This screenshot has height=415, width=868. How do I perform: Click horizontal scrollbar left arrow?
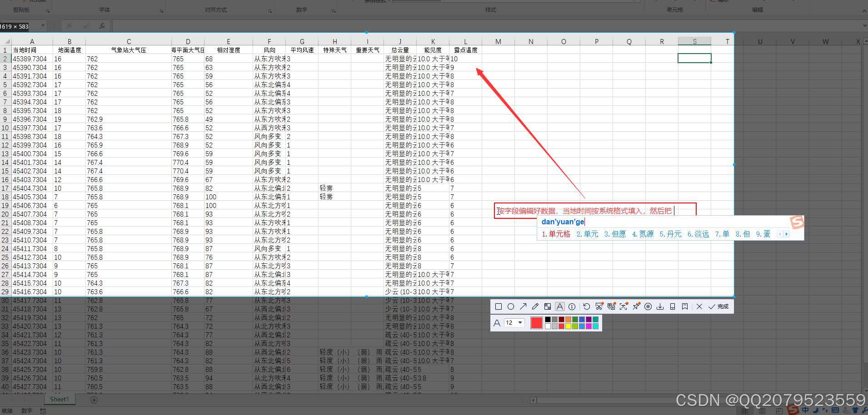coord(534,400)
